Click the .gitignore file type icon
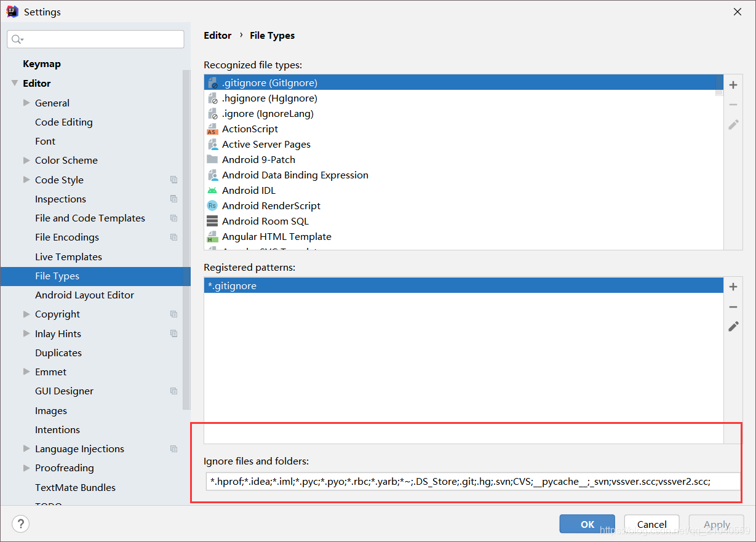 [x=212, y=83]
